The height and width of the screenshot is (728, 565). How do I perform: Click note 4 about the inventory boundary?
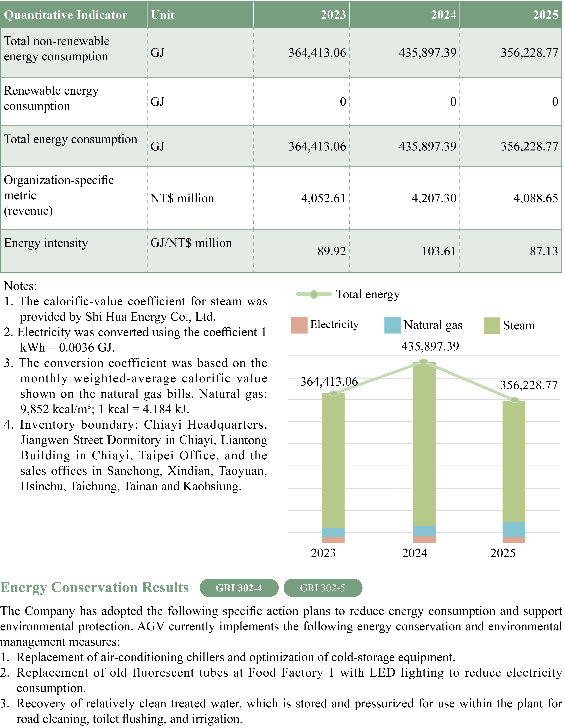click(135, 455)
